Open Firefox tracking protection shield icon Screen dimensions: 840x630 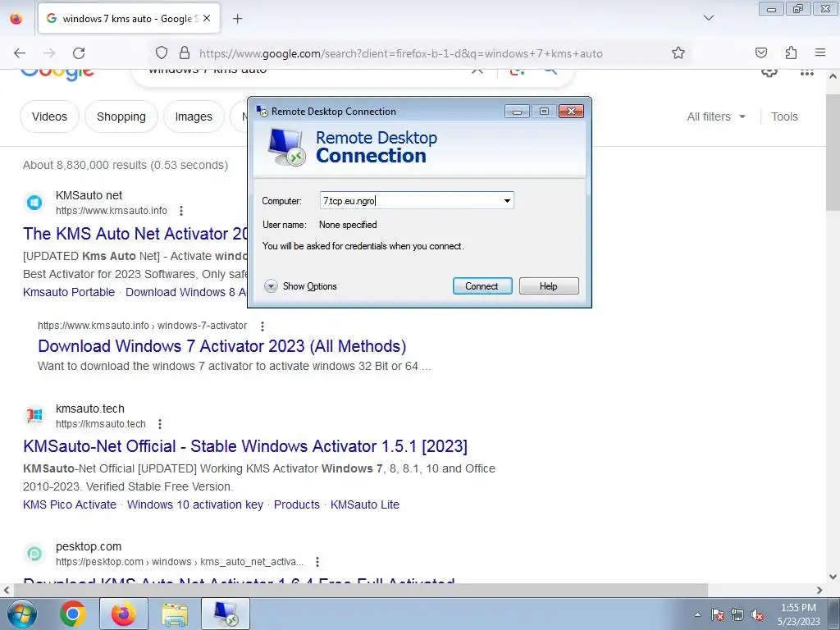[x=162, y=52]
